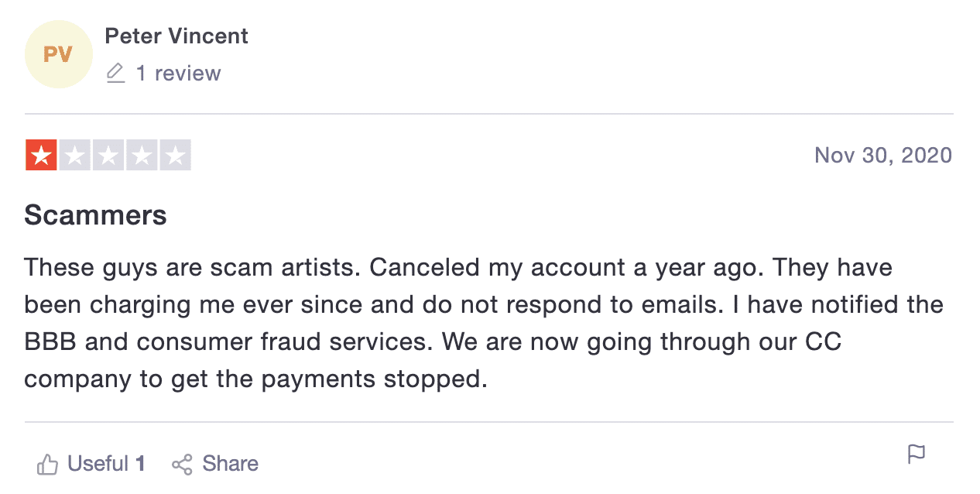This screenshot has height=494, width=980.
Task: Click the review body text paragraph
Action: (484, 324)
